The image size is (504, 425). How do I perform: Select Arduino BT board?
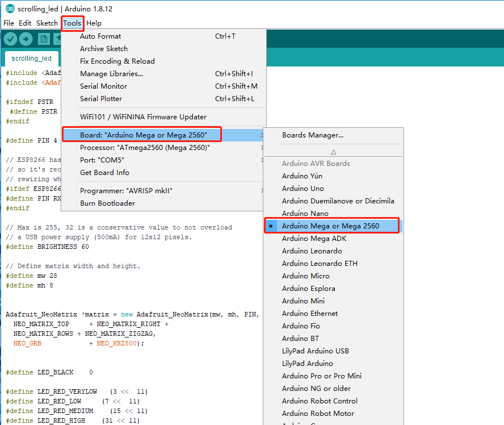coord(333,339)
